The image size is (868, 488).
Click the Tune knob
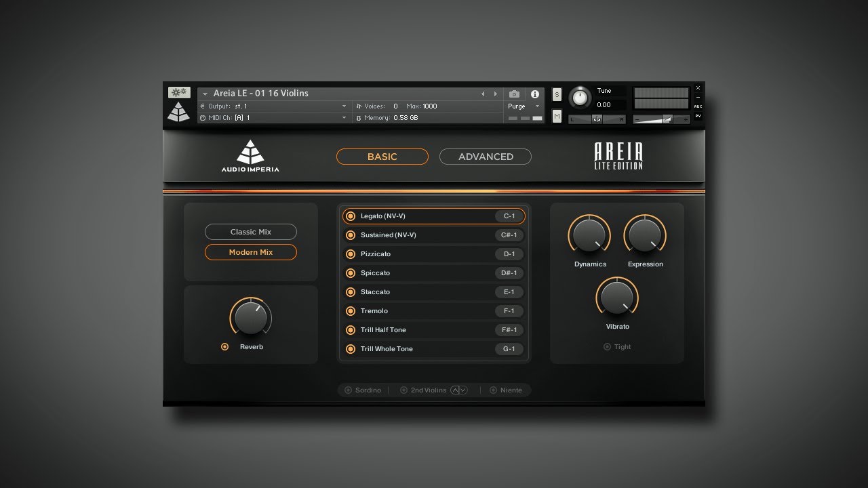click(x=580, y=98)
